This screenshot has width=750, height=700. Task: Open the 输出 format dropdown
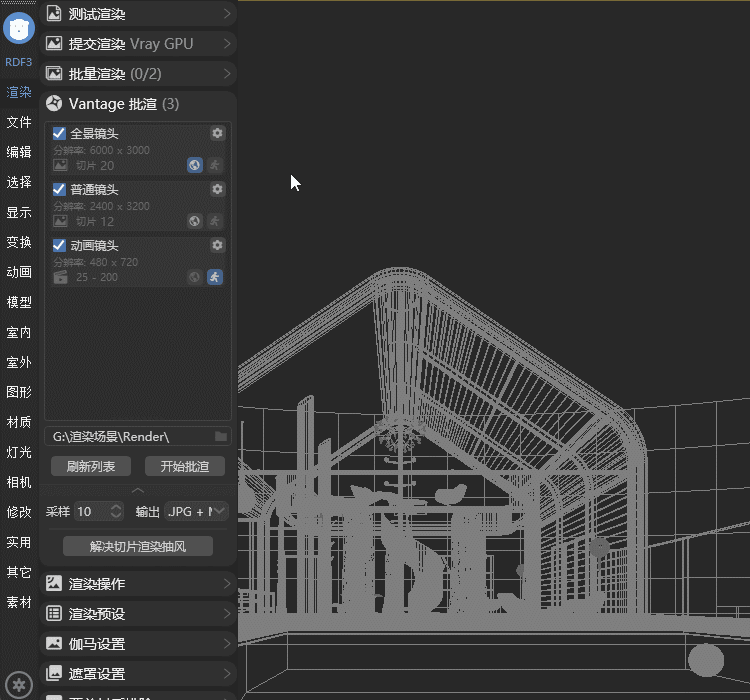point(196,511)
